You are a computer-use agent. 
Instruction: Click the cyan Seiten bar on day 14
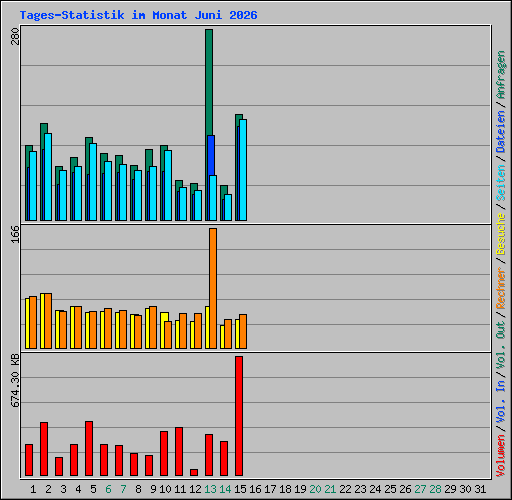(228, 207)
